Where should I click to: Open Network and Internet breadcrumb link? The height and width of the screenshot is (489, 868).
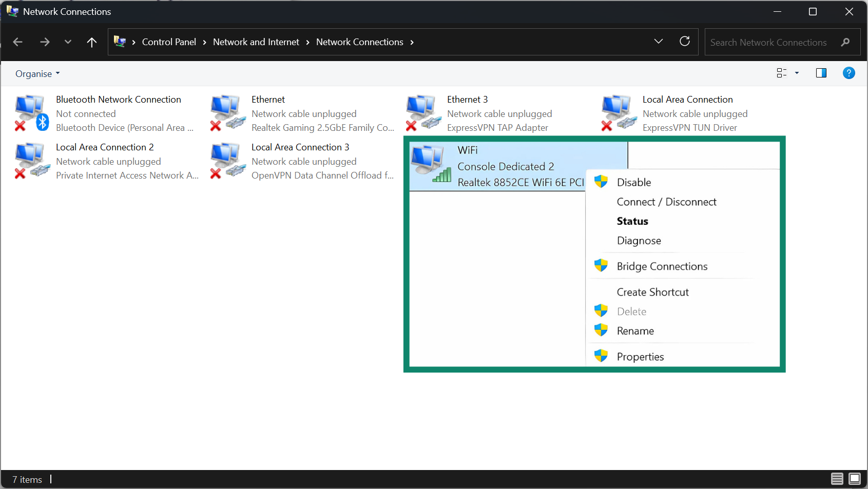(256, 42)
